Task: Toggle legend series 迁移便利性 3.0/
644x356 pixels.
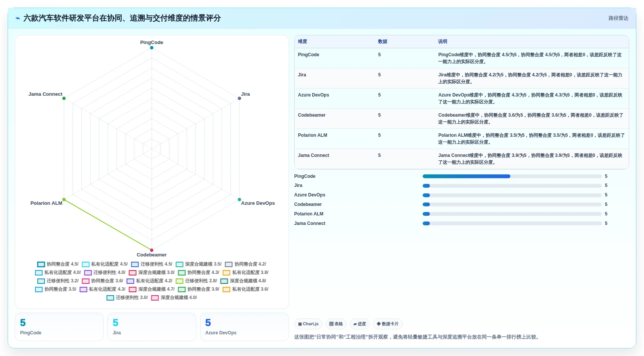Action: click(127, 297)
